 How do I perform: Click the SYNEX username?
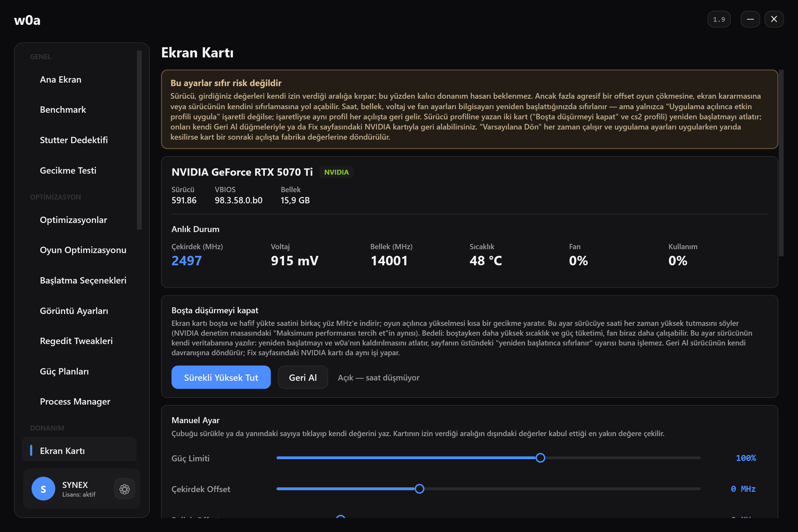[x=75, y=485]
